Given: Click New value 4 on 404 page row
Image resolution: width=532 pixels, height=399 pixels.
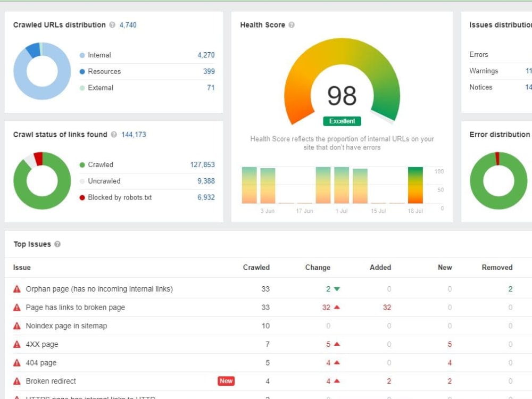Looking at the screenshot, I should (450, 362).
